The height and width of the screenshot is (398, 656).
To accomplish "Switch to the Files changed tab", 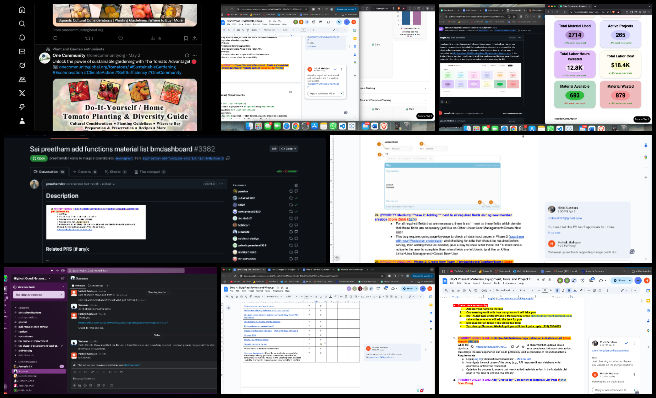I will [150, 172].
